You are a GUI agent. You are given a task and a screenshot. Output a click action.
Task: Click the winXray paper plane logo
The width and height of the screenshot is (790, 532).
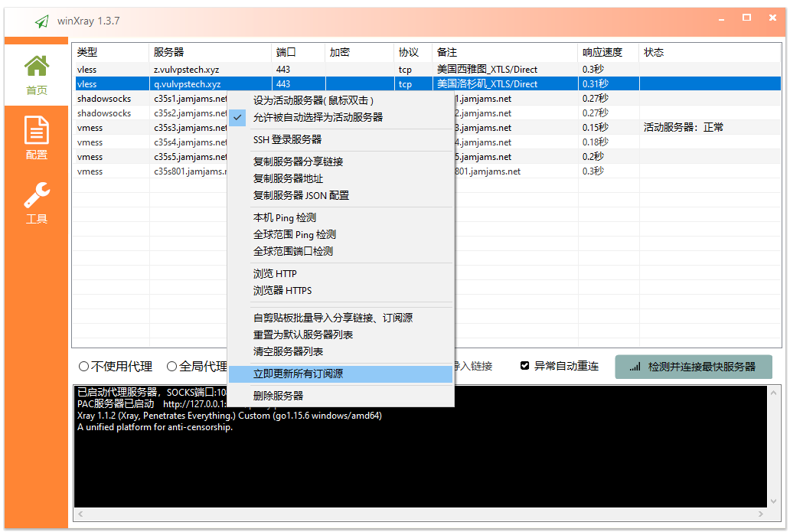42,21
